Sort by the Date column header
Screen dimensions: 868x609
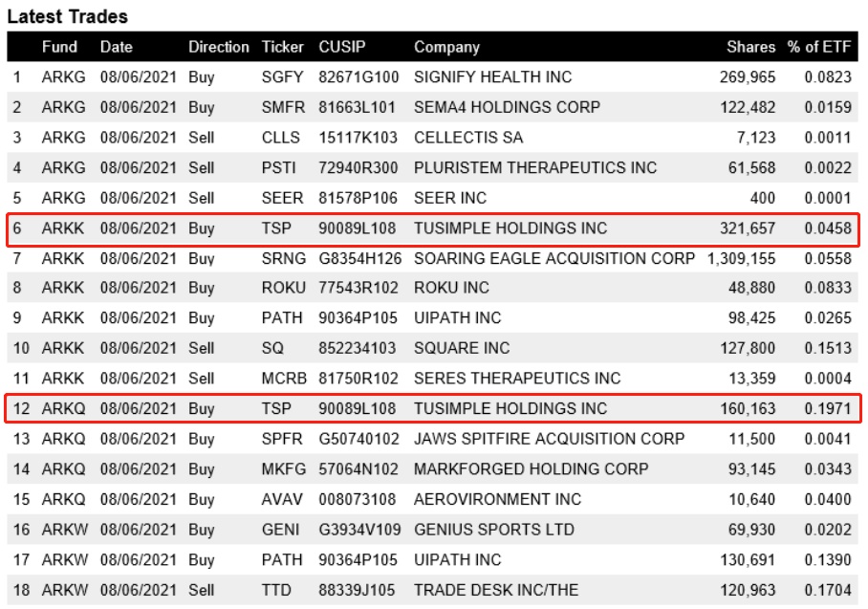pyautogui.click(x=117, y=47)
